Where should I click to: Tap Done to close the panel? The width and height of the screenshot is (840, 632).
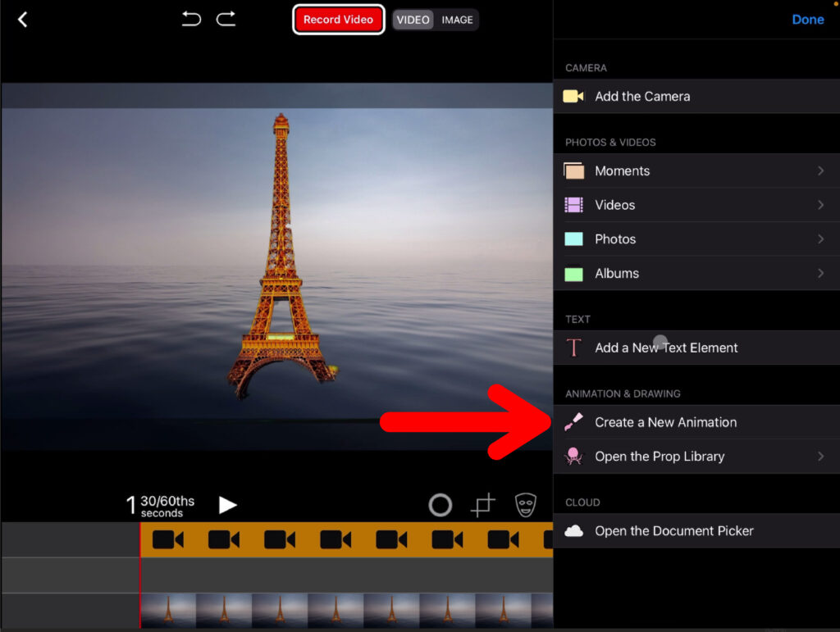click(807, 20)
